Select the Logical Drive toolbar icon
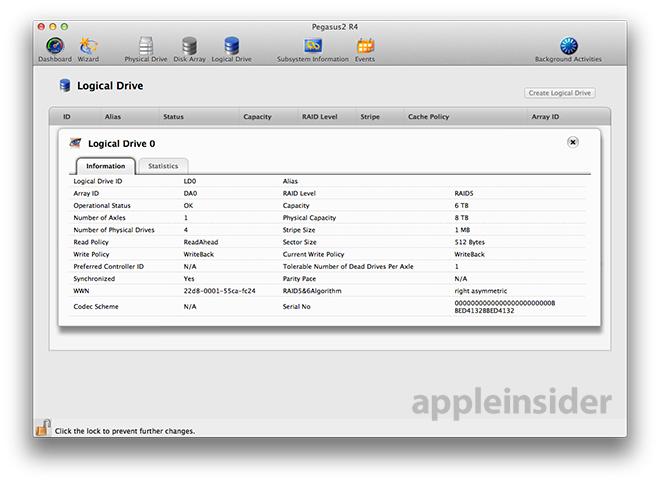The image size is (660, 483). click(x=232, y=49)
